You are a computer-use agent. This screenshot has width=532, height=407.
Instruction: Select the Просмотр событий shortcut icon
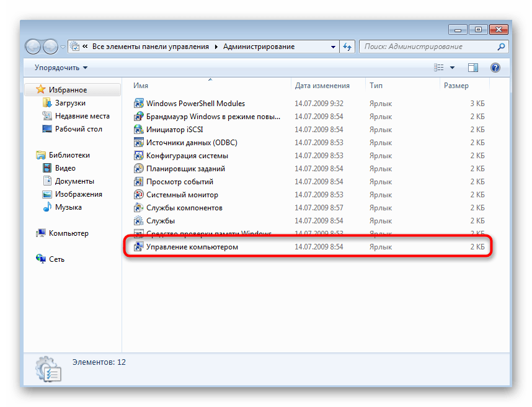tap(139, 182)
